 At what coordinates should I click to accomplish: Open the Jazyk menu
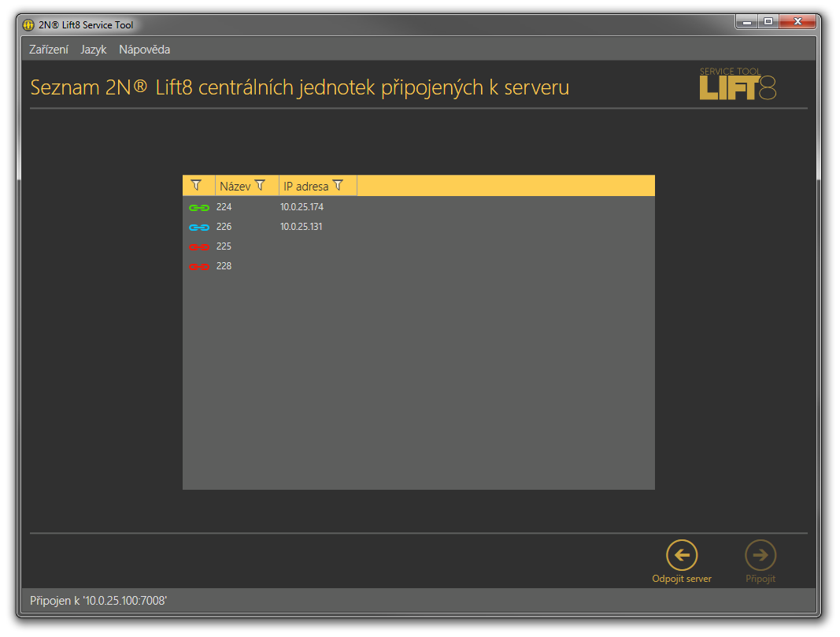point(93,50)
